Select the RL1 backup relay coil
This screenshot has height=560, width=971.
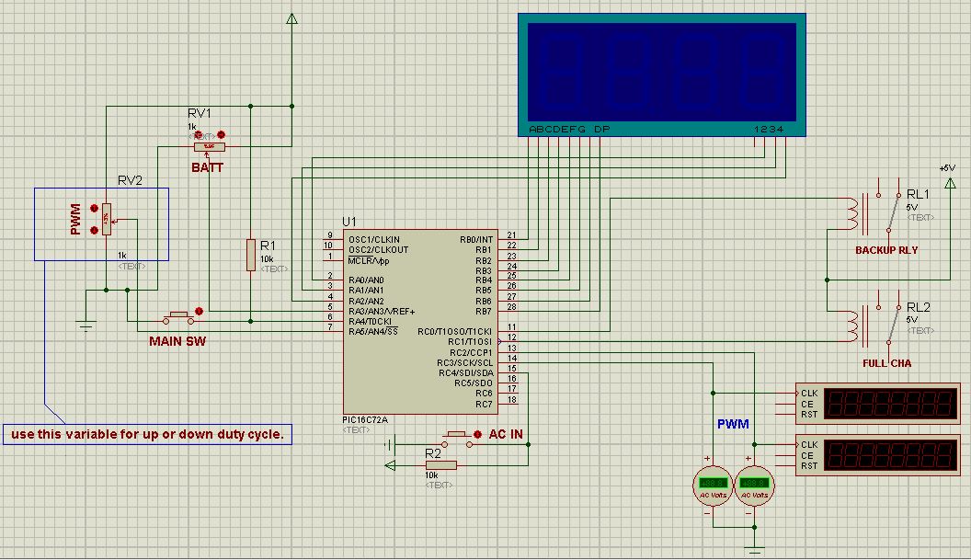[852, 213]
